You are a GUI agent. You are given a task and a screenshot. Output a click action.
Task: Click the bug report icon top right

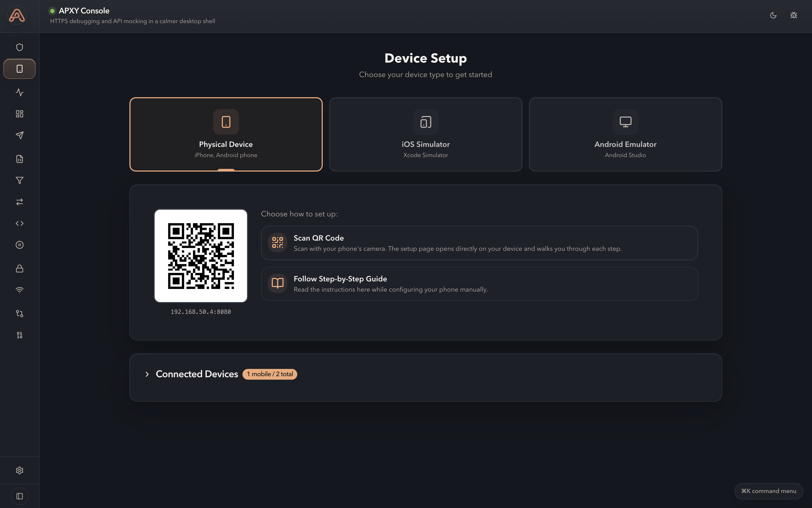coord(793,16)
